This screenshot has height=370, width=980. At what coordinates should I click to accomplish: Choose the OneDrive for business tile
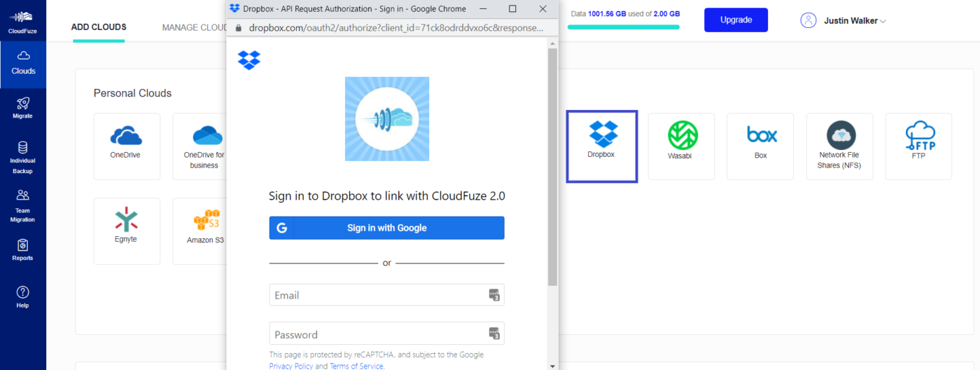click(x=199, y=146)
